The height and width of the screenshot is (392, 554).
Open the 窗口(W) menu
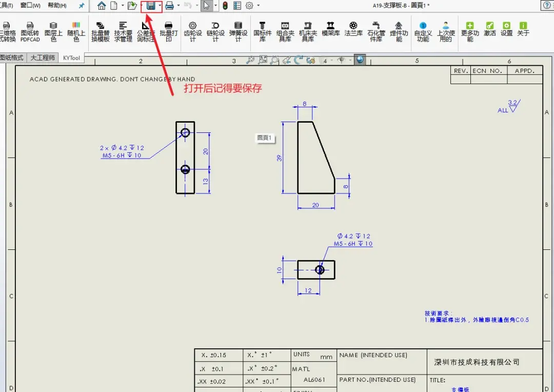point(30,5)
